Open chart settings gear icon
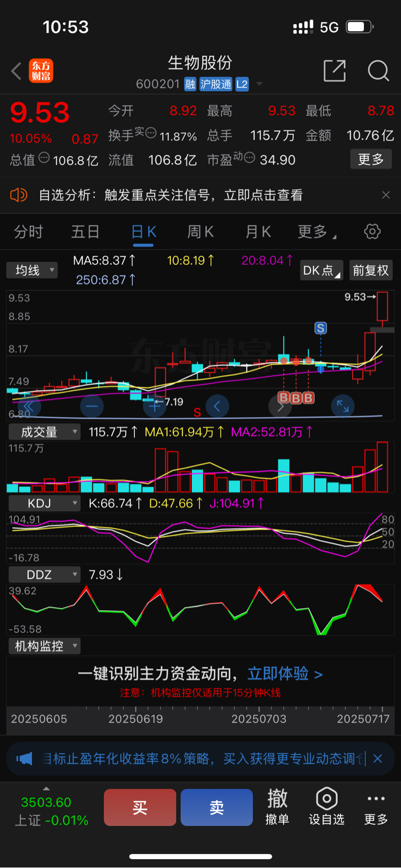This screenshot has height=868, width=401. point(372,231)
